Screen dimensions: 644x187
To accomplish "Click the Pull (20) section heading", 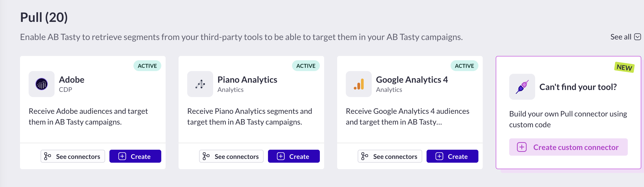I will [44, 18].
